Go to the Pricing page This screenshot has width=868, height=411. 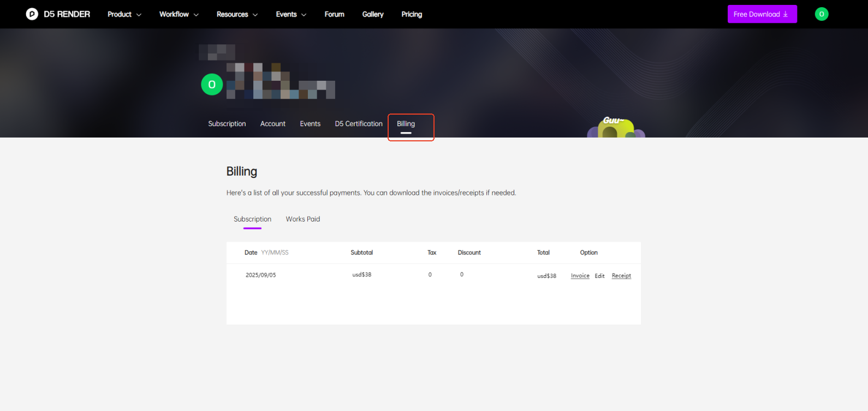[x=412, y=14]
